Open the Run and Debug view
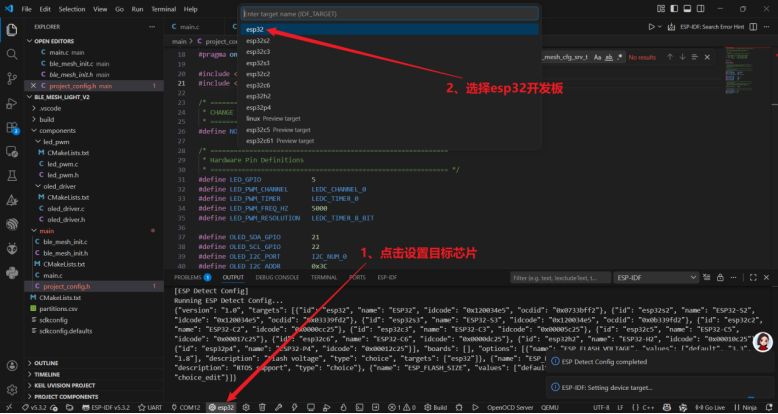This screenshot has height=414, width=778. pos(12,103)
